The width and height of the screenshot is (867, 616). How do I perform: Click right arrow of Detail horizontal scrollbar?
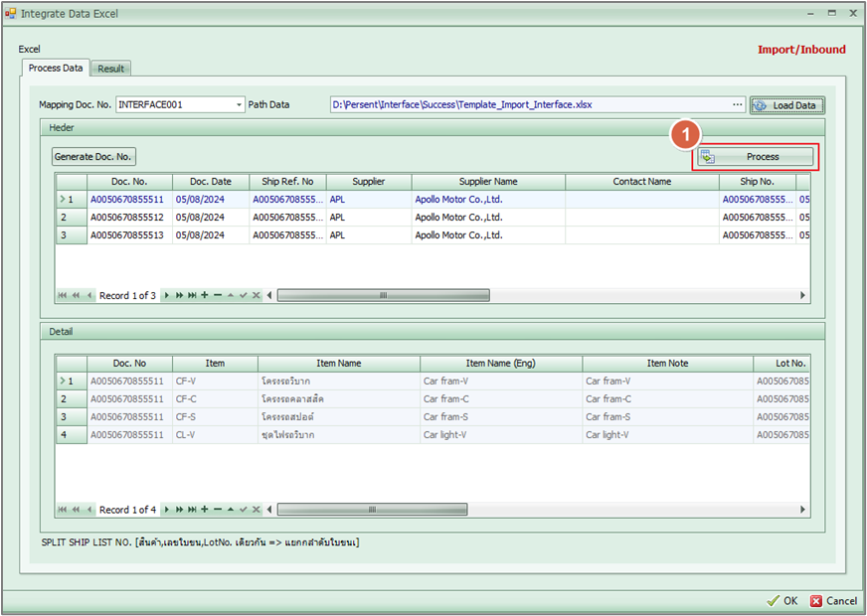point(803,510)
